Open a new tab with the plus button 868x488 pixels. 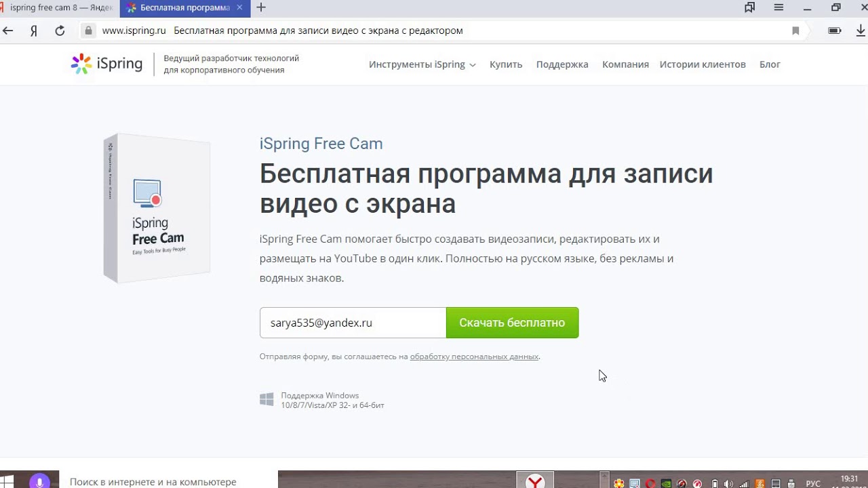(x=261, y=7)
